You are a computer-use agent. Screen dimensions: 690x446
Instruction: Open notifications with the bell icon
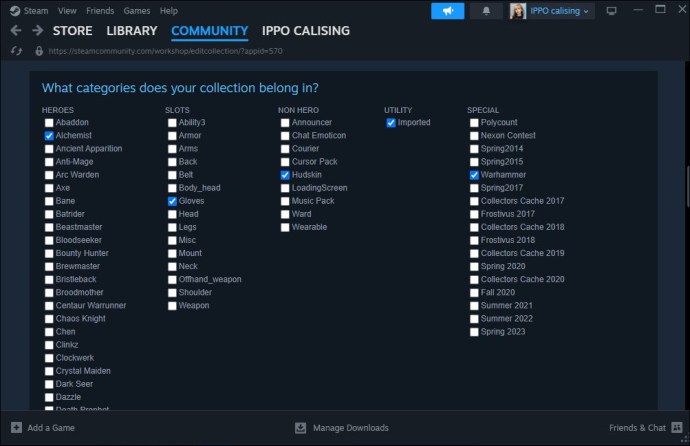pyautogui.click(x=486, y=11)
